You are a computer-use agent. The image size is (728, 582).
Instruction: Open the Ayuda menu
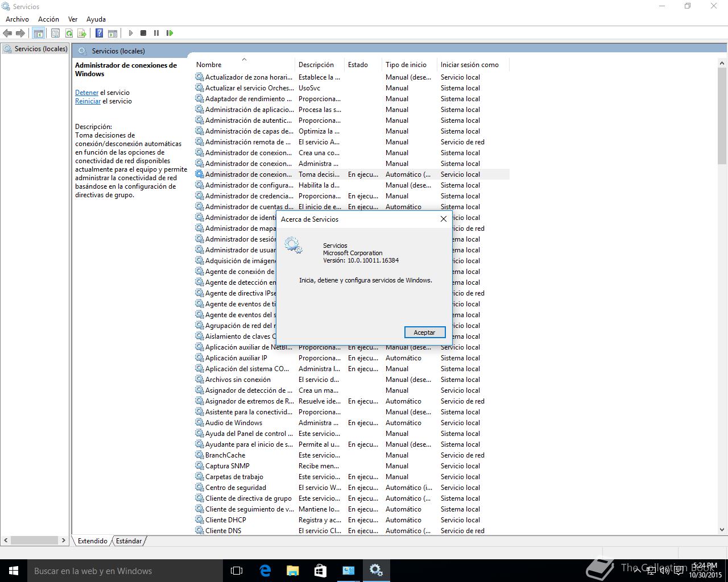click(x=96, y=19)
